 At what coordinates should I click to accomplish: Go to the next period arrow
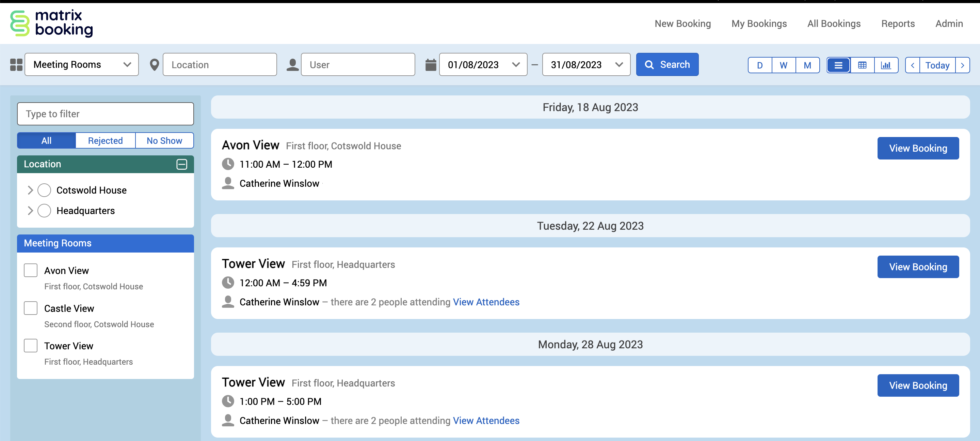coord(962,65)
